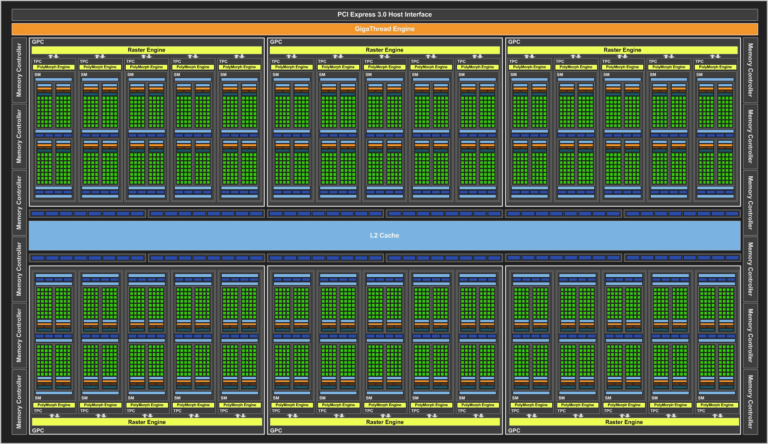
Task: Click the GPC label in the bottom-right block
Action: (x=515, y=431)
